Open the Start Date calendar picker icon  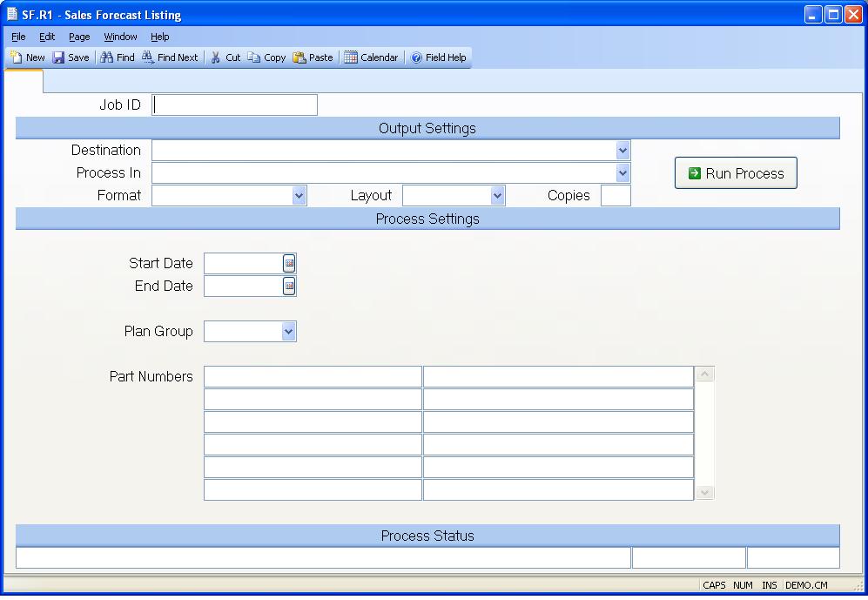[x=289, y=264]
